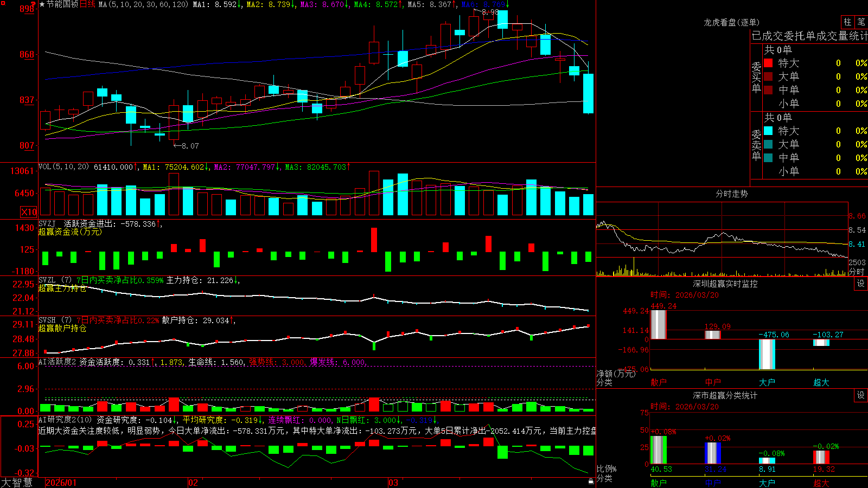Open the SVZJ indicator selector

pyautogui.click(x=47, y=223)
